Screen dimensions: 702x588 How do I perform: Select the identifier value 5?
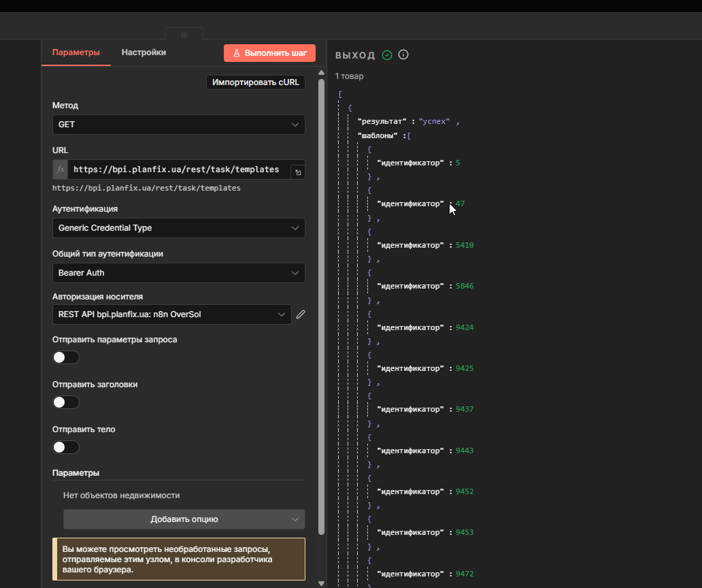tap(458, 163)
